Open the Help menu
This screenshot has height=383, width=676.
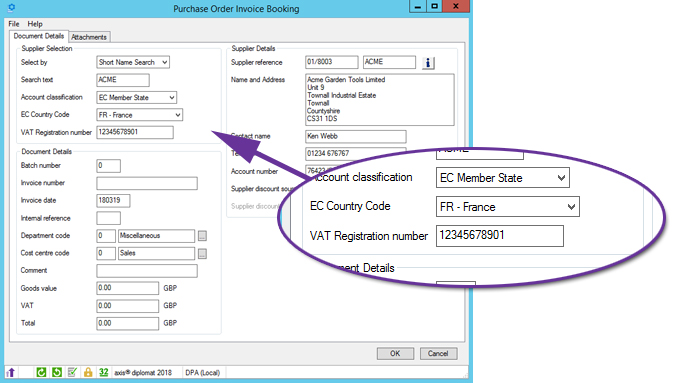pyautogui.click(x=35, y=24)
